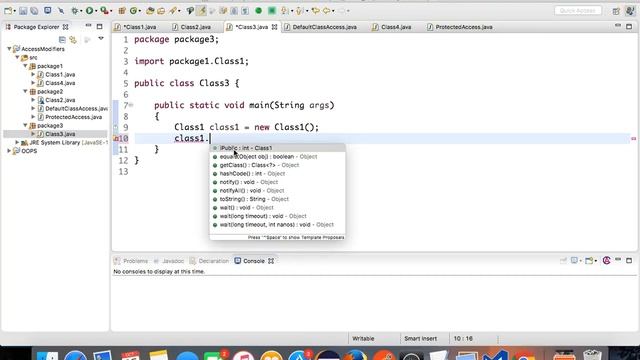Choose equals(Object obj) completion proposal

tap(277, 156)
